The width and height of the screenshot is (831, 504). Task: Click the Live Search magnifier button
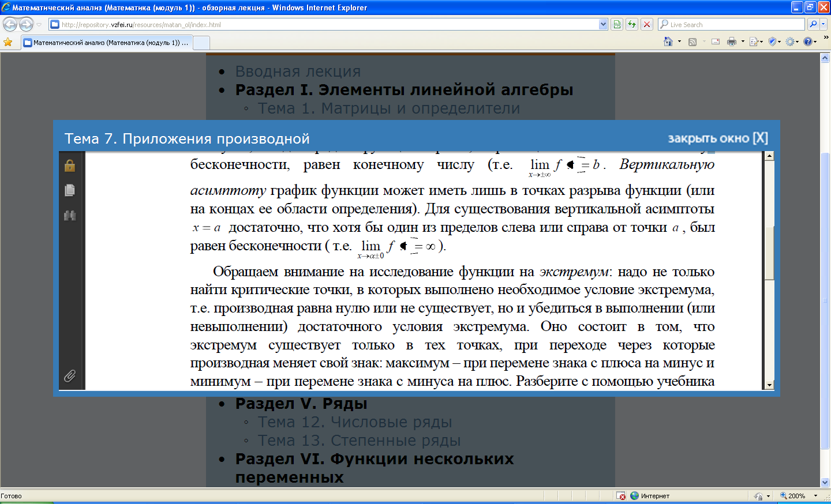pyautogui.click(x=813, y=25)
